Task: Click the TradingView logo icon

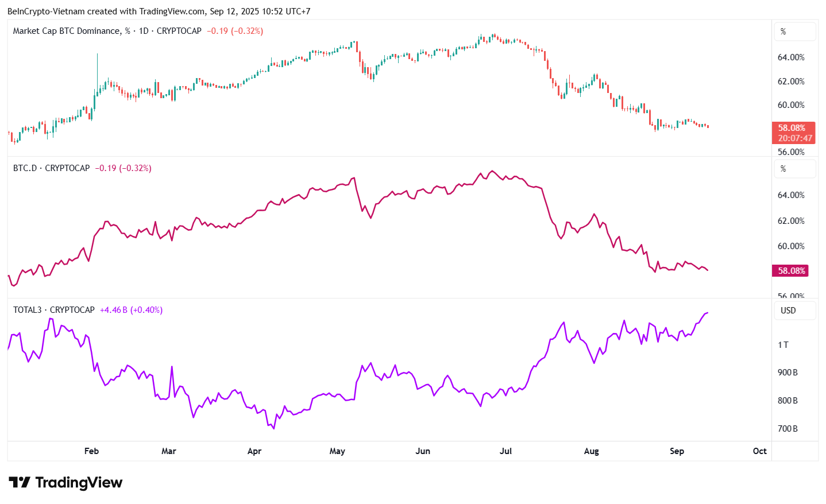Action: 20,482
